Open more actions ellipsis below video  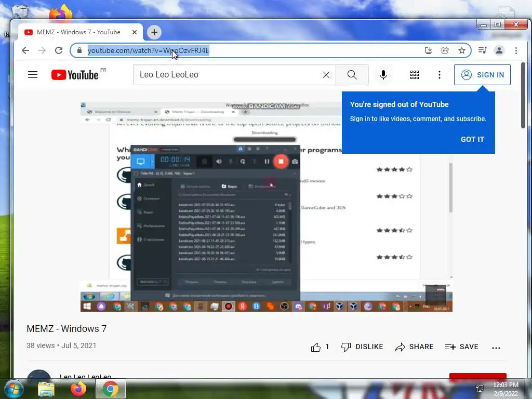[496, 348]
